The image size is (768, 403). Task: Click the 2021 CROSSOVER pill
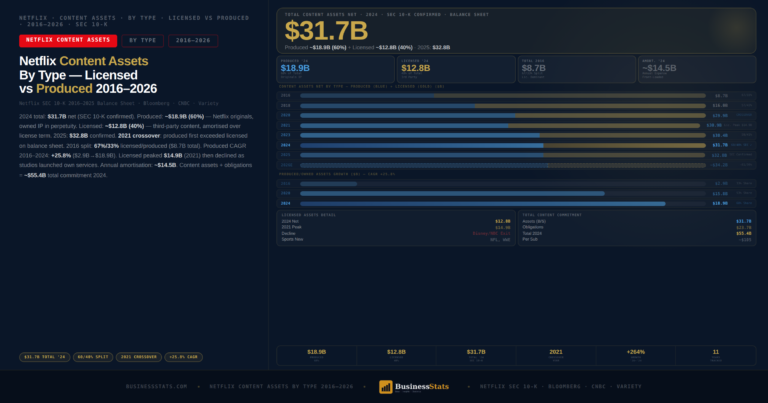(139, 357)
